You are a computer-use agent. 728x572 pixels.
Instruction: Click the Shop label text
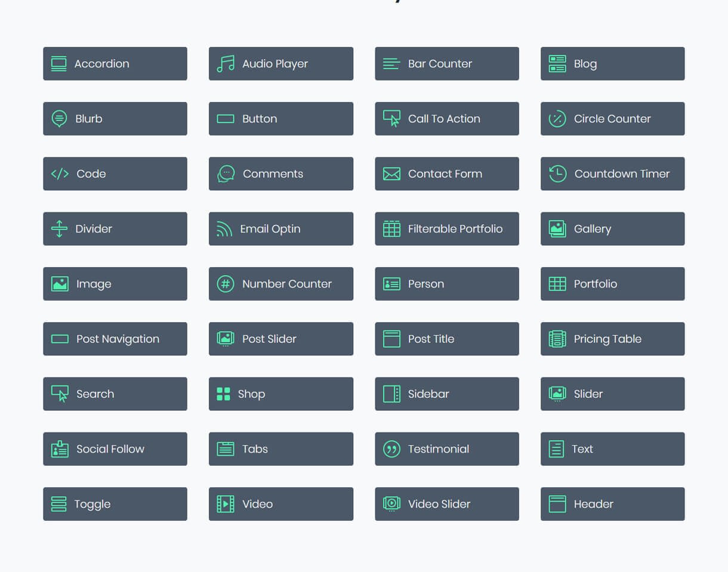pos(251,394)
